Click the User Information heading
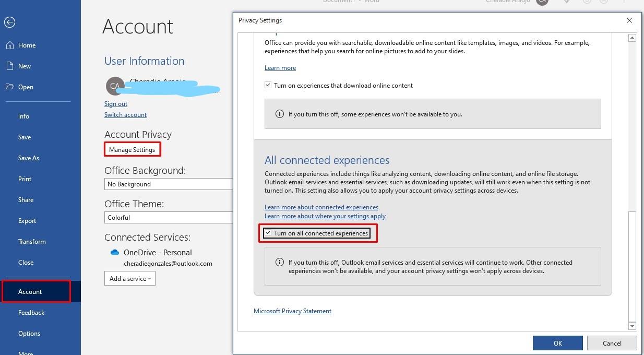 [145, 61]
